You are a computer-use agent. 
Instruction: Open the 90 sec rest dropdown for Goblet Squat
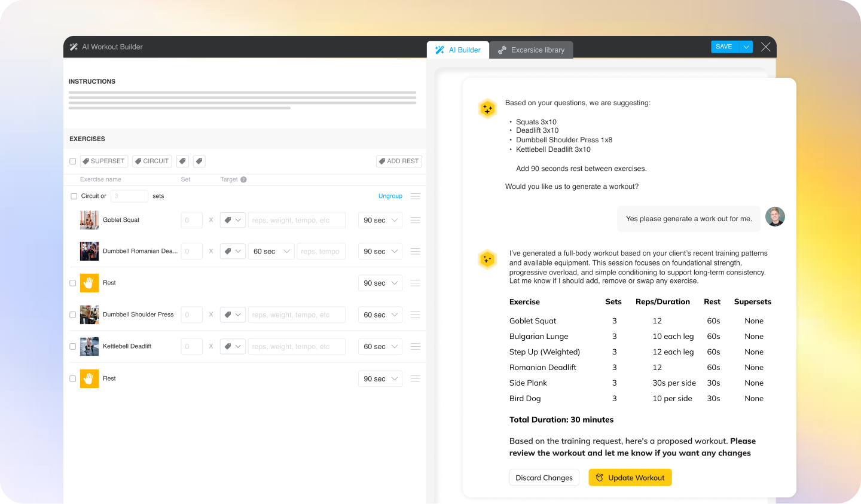(x=380, y=220)
